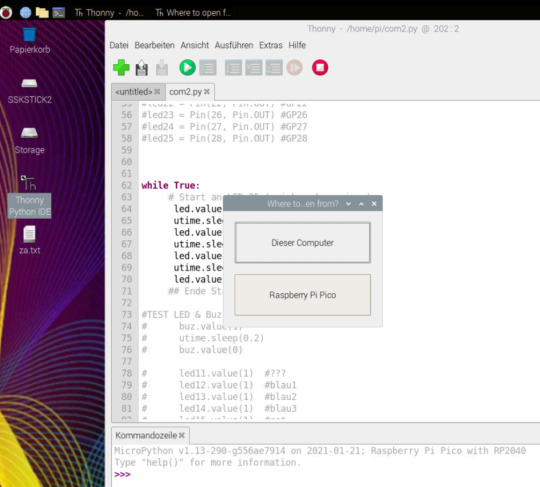The width and height of the screenshot is (540, 487).
Task: Click line 75 'utime.sleep(0.2)' text
Action: tap(221, 338)
